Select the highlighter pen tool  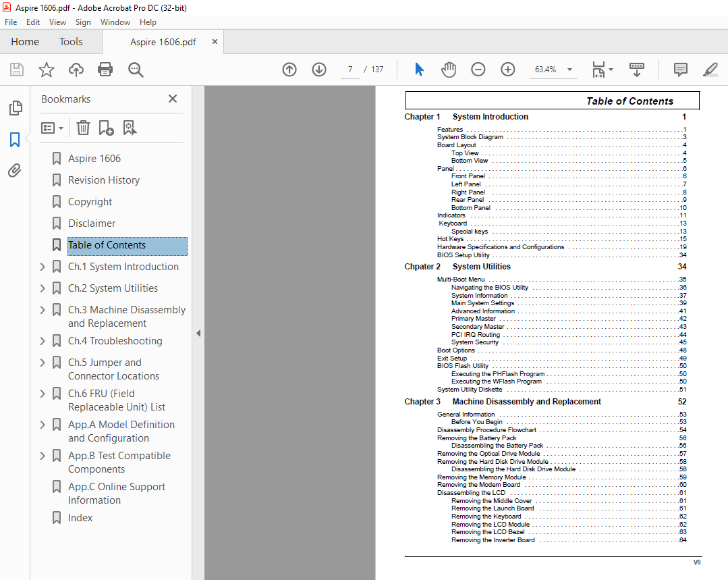tap(710, 70)
